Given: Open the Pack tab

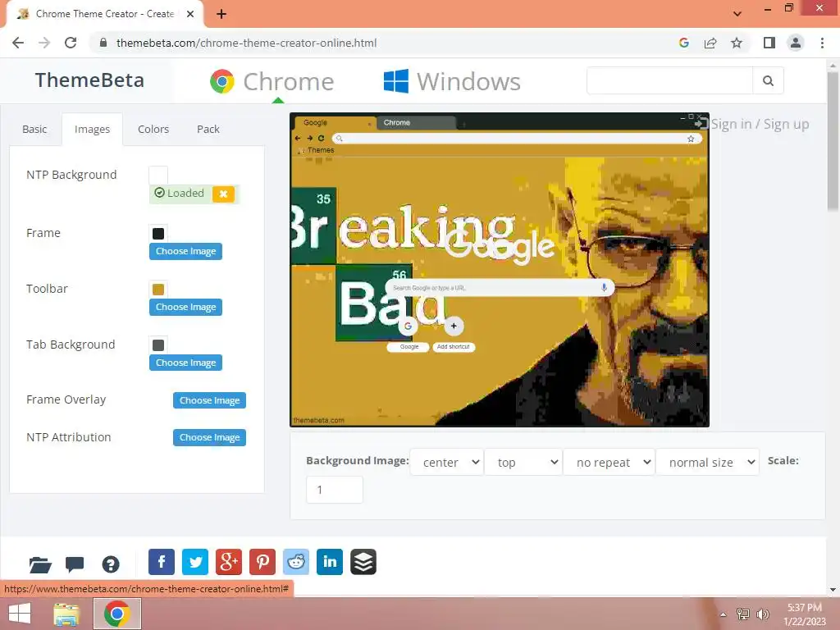Looking at the screenshot, I should 208,129.
